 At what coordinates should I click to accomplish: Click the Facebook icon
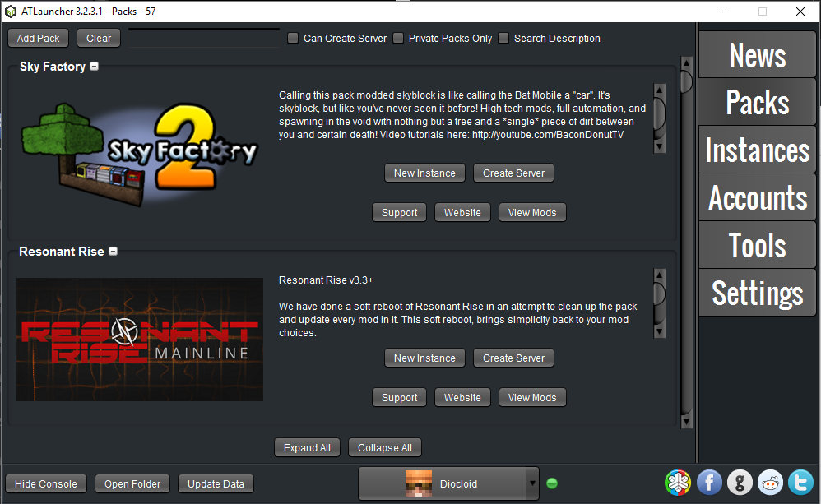click(709, 483)
